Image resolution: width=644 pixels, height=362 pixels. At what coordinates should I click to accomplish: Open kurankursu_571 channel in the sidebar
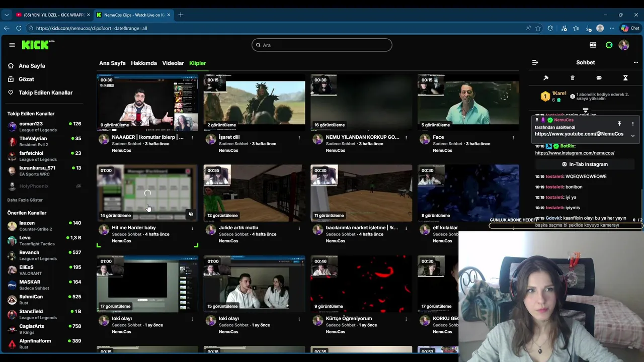click(44, 171)
